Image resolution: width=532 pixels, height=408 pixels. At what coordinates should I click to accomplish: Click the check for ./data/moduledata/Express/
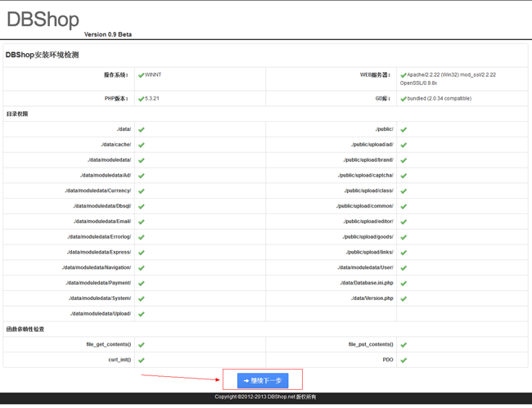pyautogui.click(x=141, y=253)
